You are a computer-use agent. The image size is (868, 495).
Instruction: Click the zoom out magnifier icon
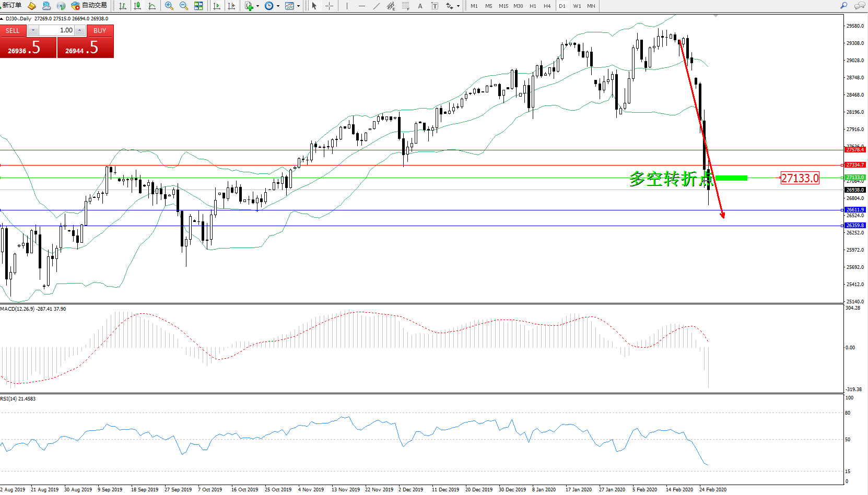(x=183, y=6)
